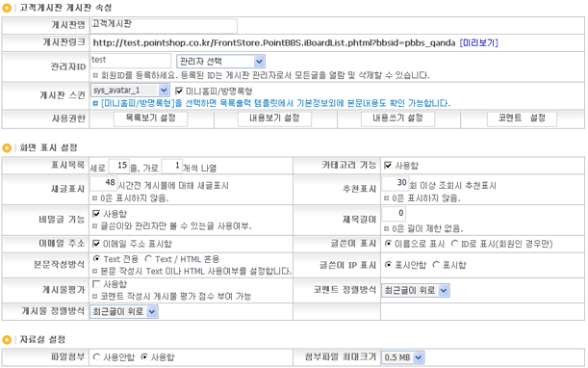
Task: Choose ID로 표시 for writer display
Action: coord(454,244)
